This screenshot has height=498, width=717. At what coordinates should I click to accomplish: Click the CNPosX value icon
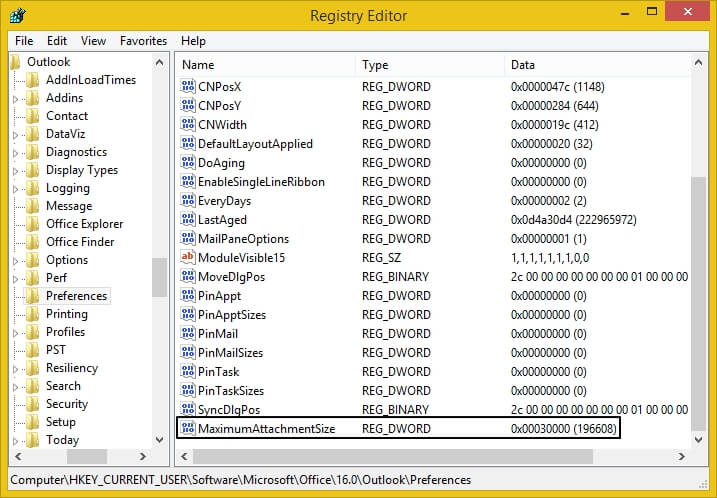tap(187, 86)
